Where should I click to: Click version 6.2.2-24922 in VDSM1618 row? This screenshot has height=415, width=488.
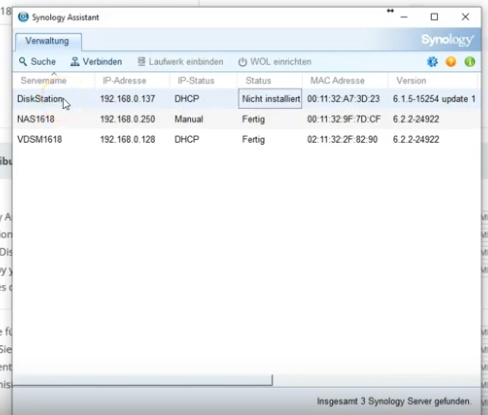coord(416,139)
